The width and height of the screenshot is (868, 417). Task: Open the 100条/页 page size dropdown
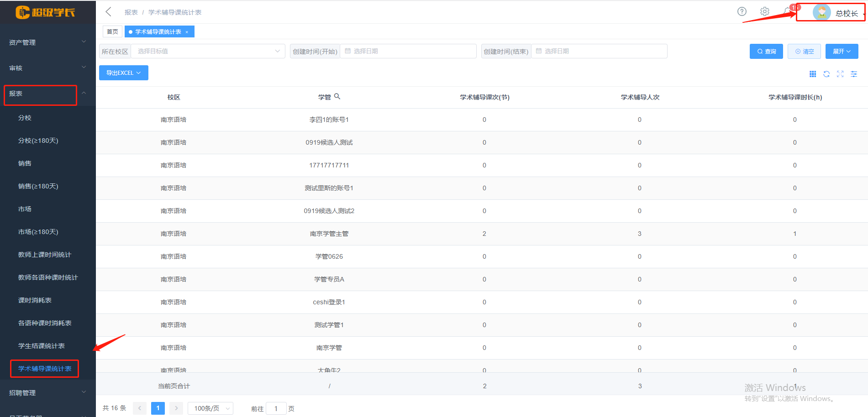[210, 408]
